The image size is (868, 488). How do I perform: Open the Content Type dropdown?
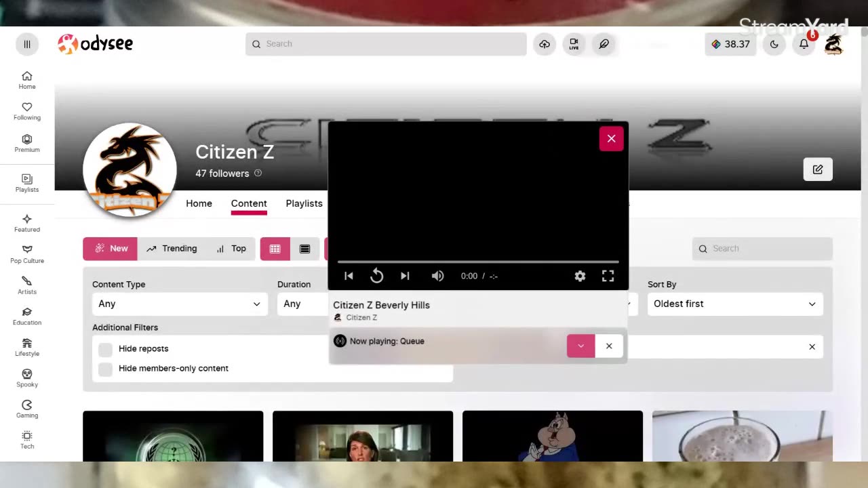(180, 304)
